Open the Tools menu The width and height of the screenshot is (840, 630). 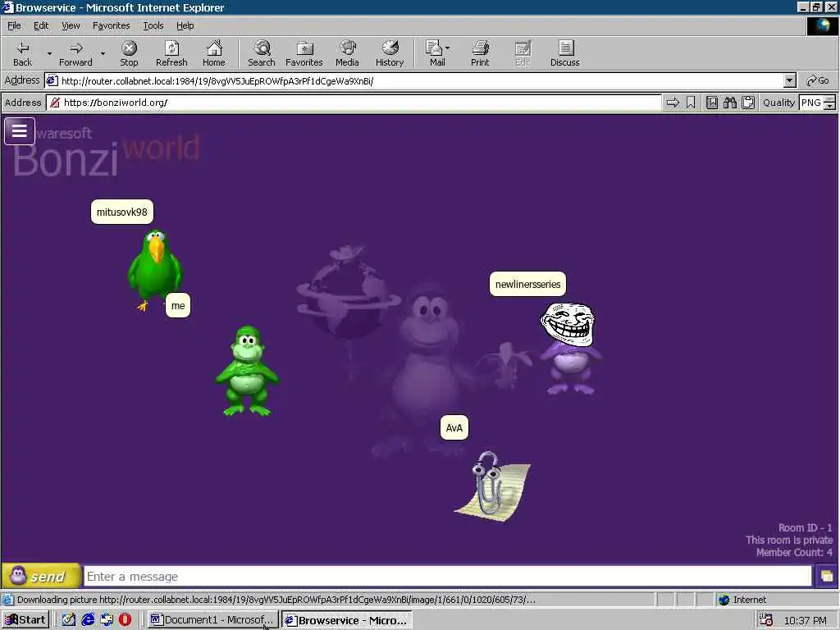coord(153,25)
